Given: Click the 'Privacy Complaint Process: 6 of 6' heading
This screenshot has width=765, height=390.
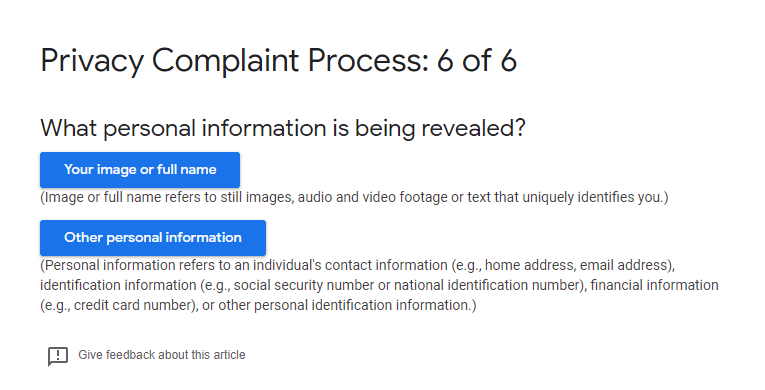Looking at the screenshot, I should click(279, 62).
